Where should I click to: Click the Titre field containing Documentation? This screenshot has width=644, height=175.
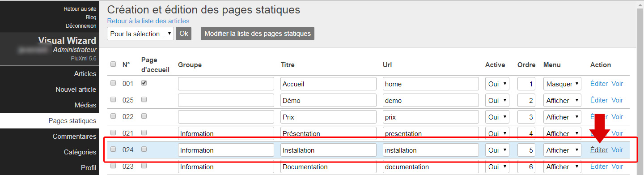click(329, 167)
